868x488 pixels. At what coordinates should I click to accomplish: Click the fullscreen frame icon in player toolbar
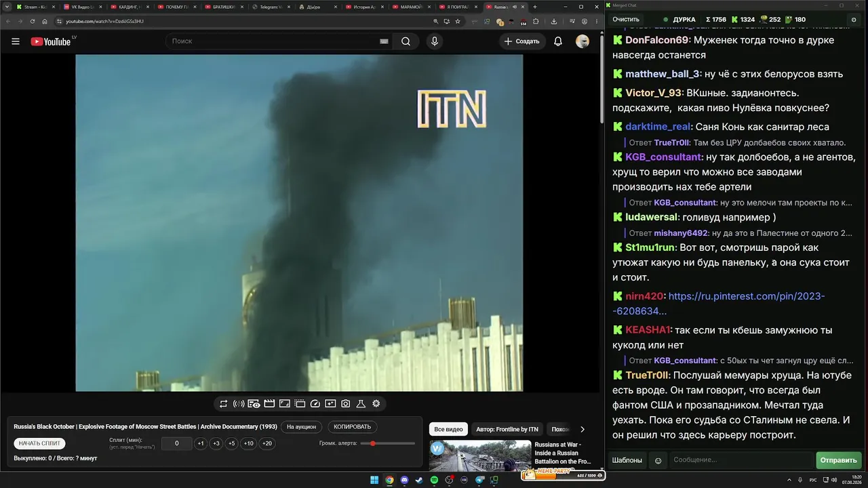click(285, 404)
